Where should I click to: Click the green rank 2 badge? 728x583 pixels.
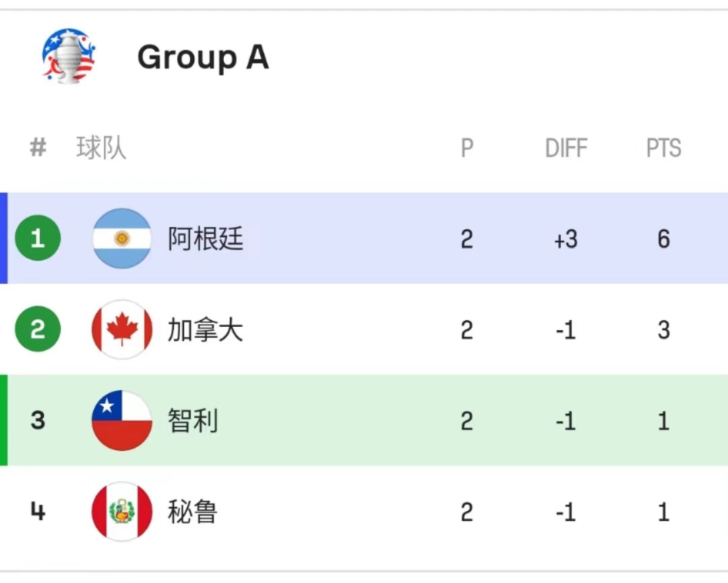pos(38,329)
